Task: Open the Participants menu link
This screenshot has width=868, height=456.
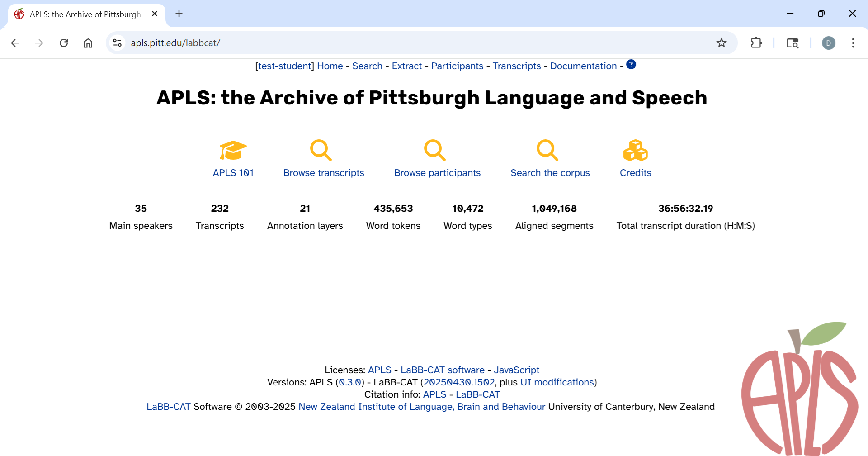Action: click(457, 66)
